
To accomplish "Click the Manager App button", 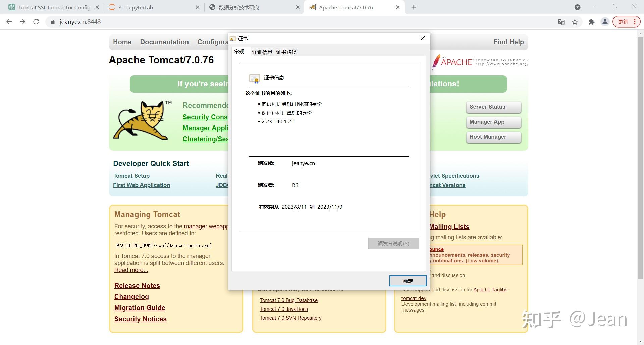I will (x=493, y=122).
